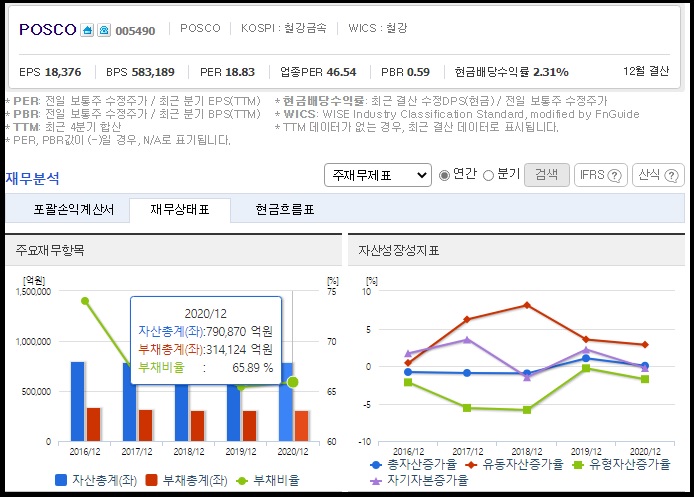
Task: Click the 2018/12 red 부채총계 bar
Action: [197, 426]
